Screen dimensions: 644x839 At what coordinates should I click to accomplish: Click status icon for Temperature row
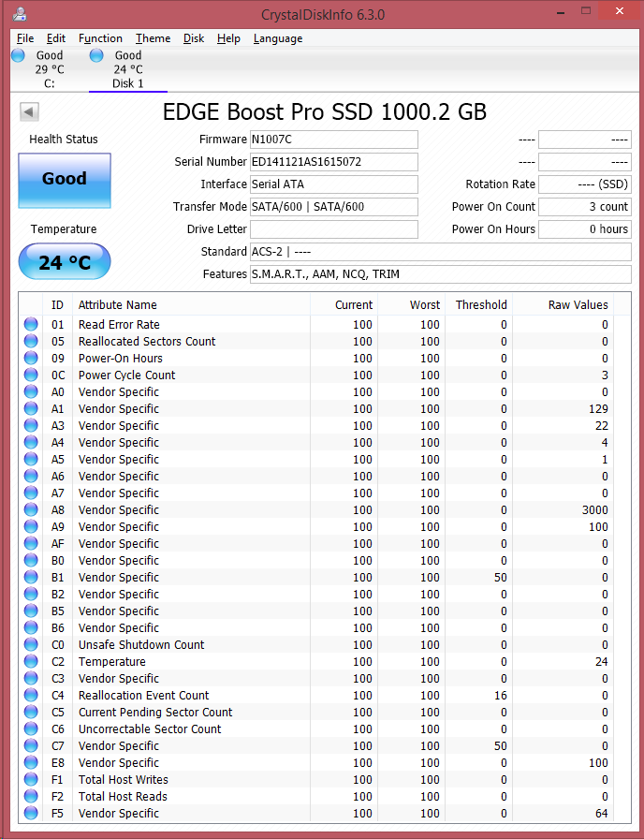click(31, 661)
